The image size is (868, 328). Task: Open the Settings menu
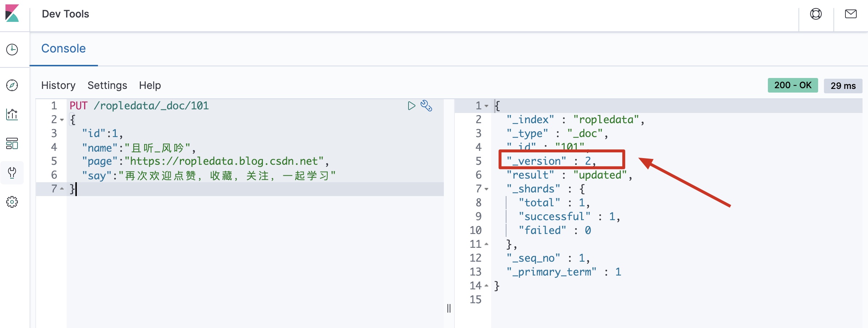pyautogui.click(x=107, y=85)
